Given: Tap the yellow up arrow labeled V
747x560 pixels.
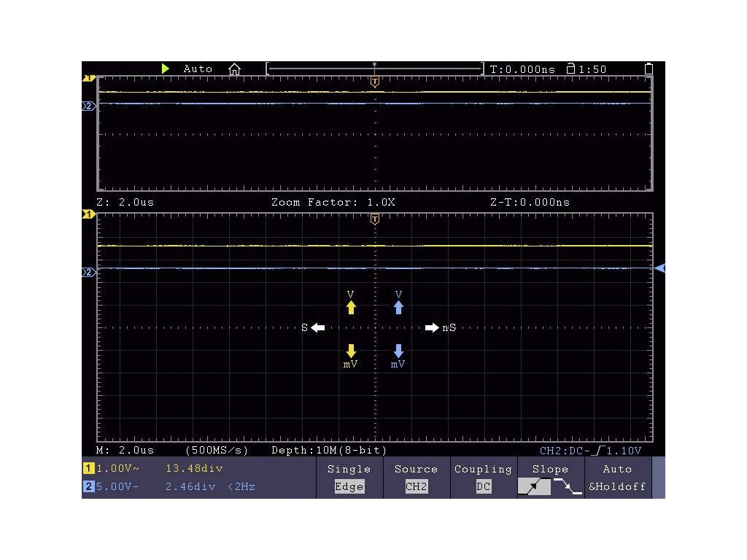Looking at the screenshot, I should pyautogui.click(x=351, y=308).
